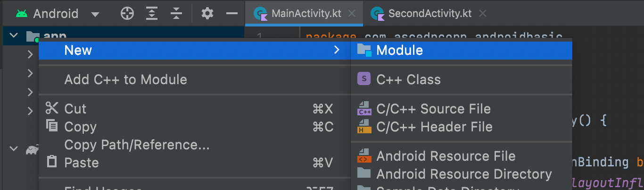Expand the Gradle Scripts tree node
The image size is (644, 190).
tap(14, 149)
